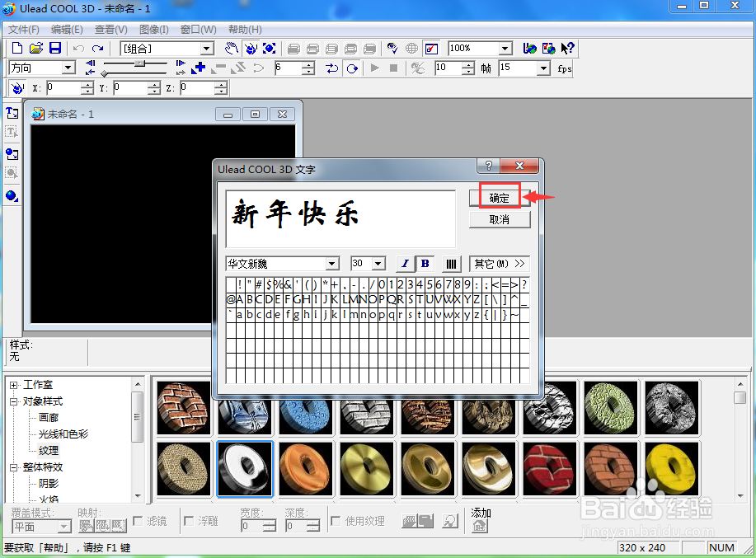Viewport: 756px width, 558px height.
Task: Click the Save disk icon
Action: coord(55,48)
